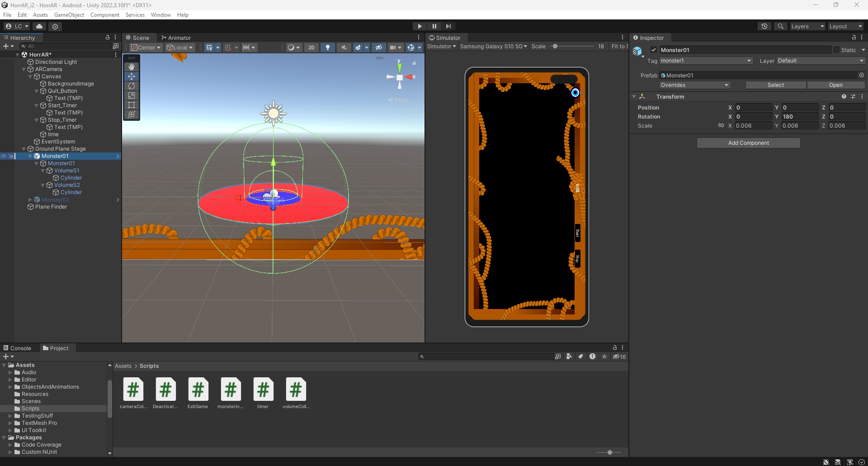Uncheck the Monster01 active checkbox
The height and width of the screenshot is (466, 868).
pos(653,50)
